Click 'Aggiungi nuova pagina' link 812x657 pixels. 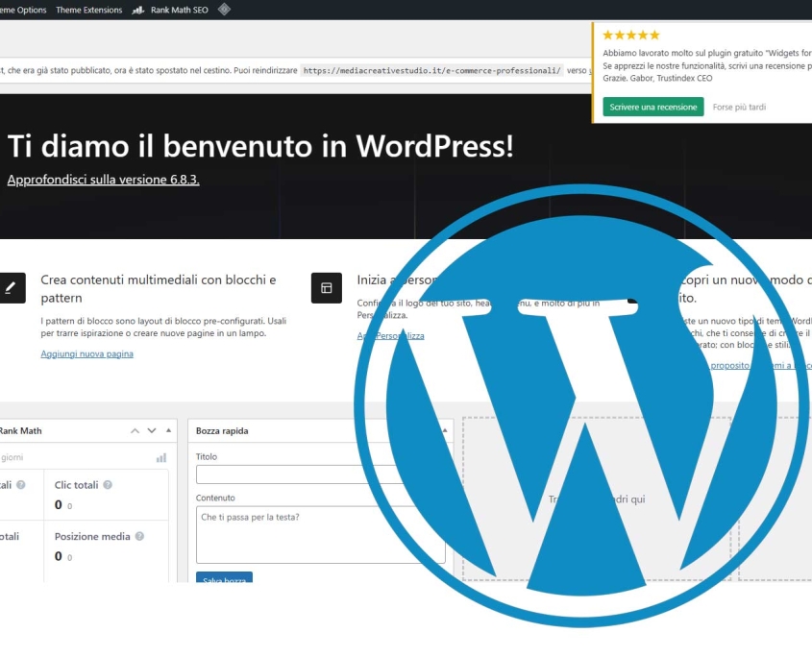tap(87, 353)
